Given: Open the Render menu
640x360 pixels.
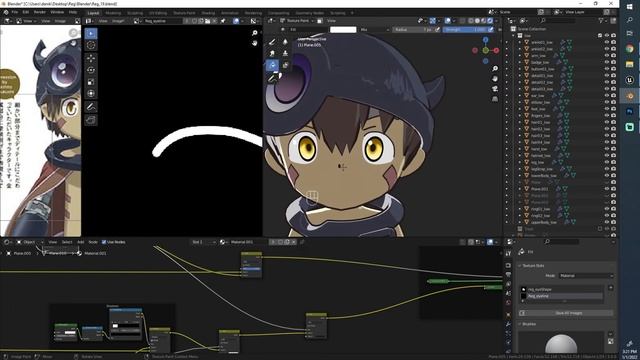Looking at the screenshot, I should click(x=40, y=12).
